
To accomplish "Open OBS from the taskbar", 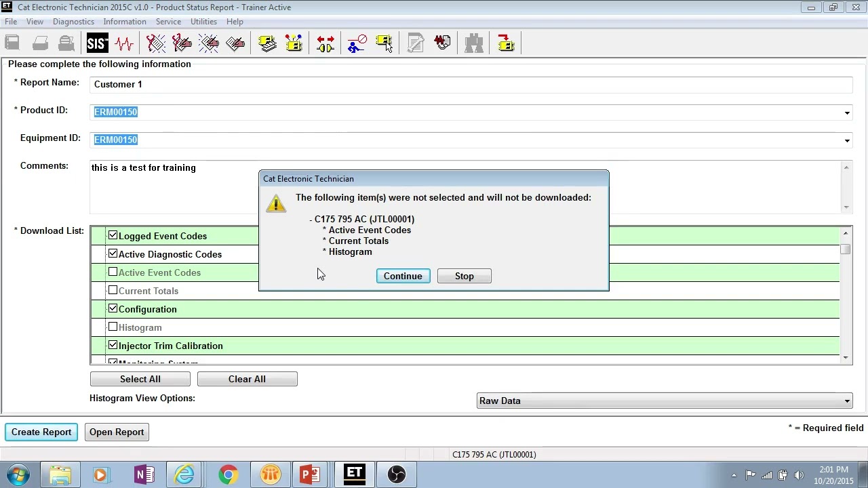I will pos(397,474).
